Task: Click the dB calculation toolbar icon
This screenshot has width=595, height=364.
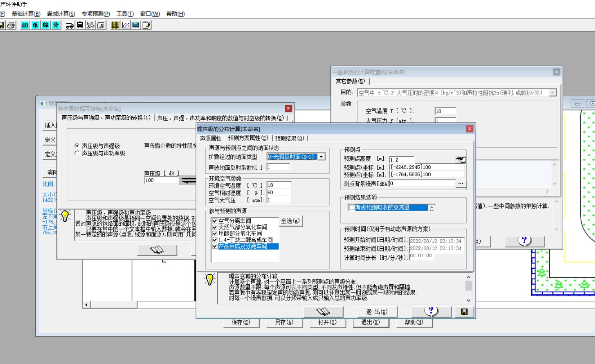Action: pyautogui.click(x=25, y=25)
